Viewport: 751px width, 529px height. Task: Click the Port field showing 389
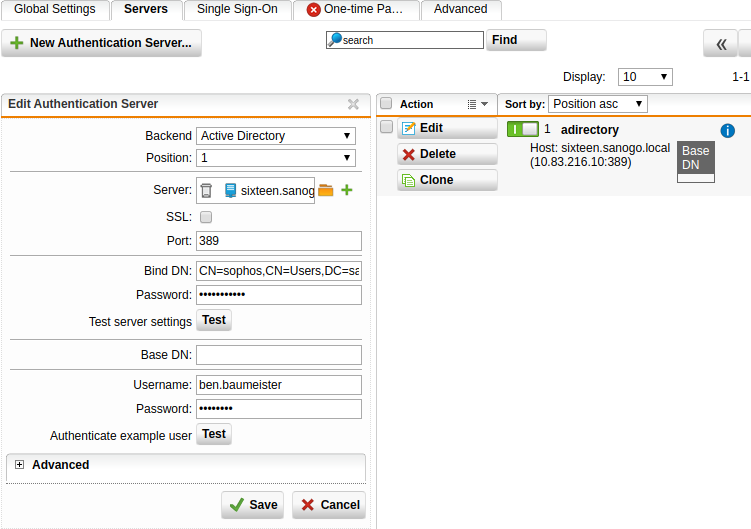(x=279, y=241)
